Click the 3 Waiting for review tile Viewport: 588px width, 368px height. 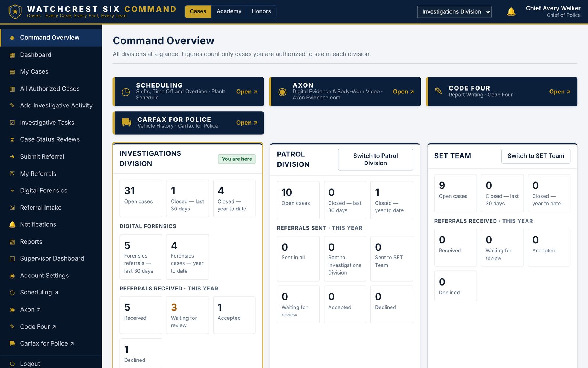click(x=187, y=315)
